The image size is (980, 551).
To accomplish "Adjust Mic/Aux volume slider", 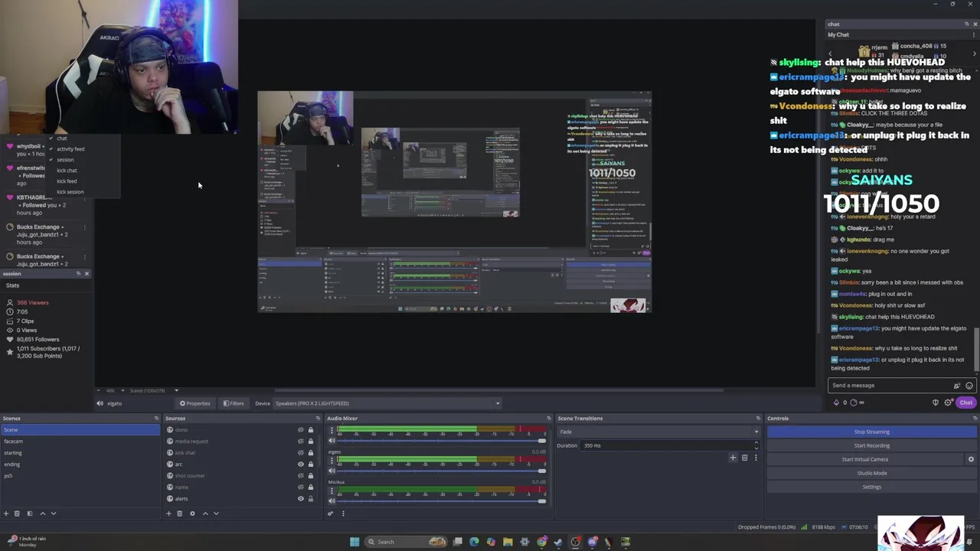I will tap(441, 500).
